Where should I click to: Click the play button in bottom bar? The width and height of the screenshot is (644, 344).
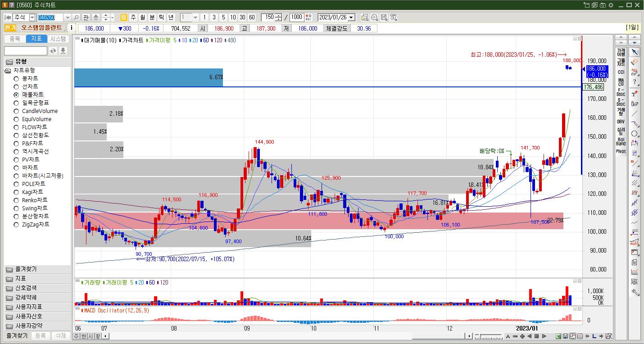[x=544, y=336]
